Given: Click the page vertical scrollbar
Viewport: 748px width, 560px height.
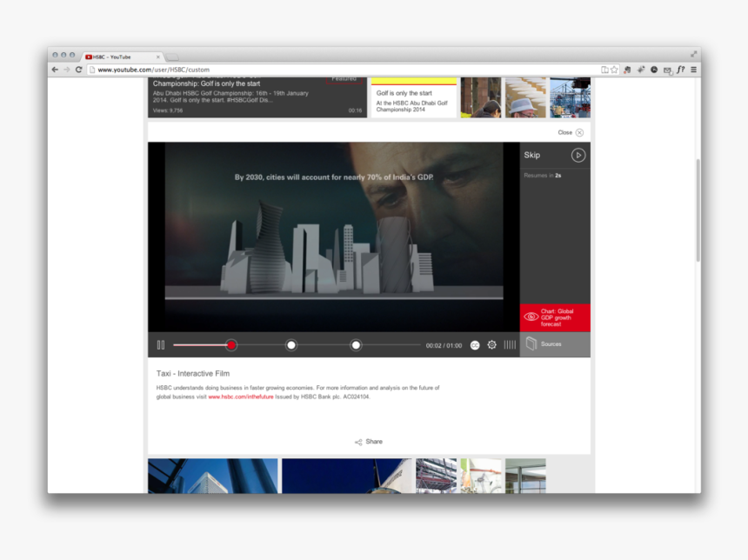Looking at the screenshot, I should 698,210.
